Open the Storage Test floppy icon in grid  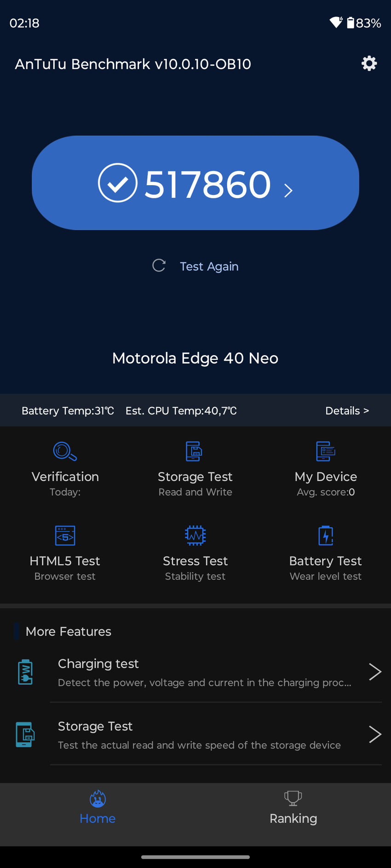(x=194, y=451)
